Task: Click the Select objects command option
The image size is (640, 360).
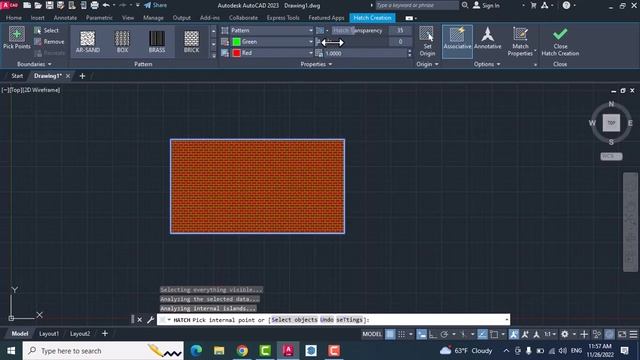Action: pos(294,320)
